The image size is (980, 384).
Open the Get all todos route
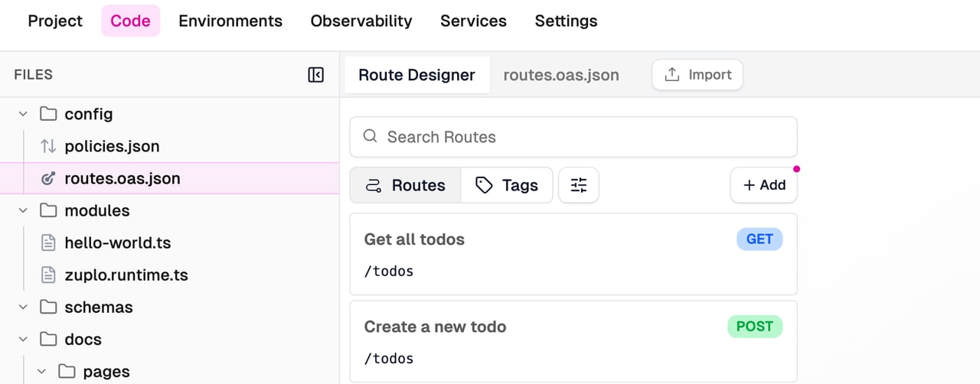573,254
